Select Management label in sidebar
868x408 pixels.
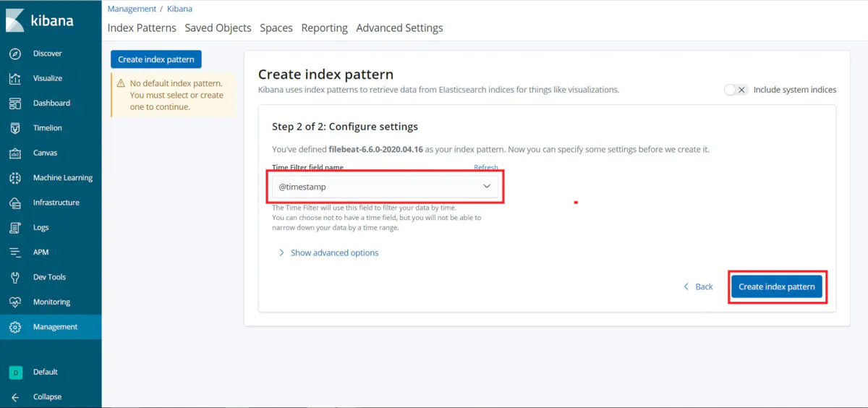(x=55, y=327)
